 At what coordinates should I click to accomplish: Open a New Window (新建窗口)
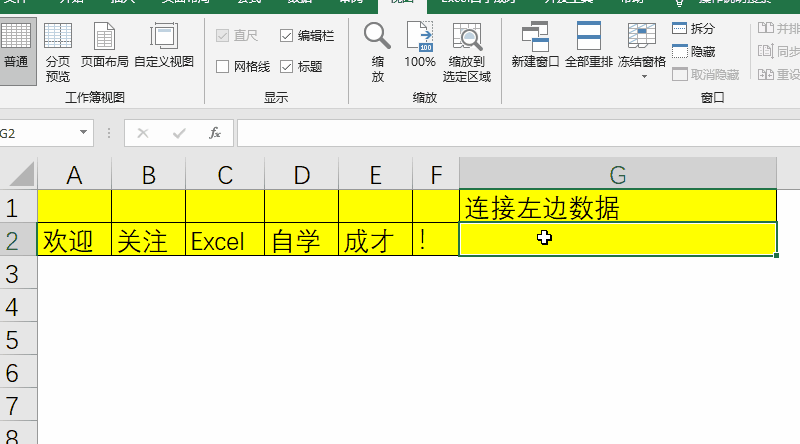pyautogui.click(x=535, y=46)
